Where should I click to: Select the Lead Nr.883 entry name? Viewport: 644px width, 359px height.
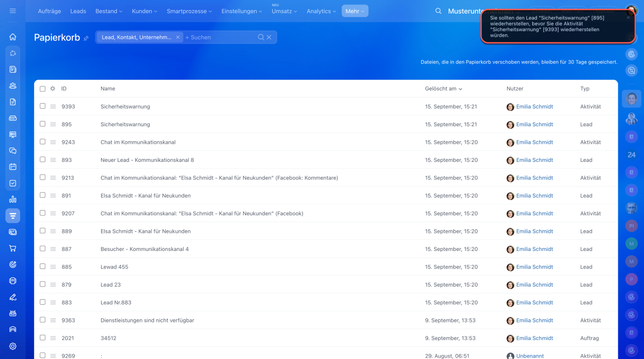tap(116, 303)
